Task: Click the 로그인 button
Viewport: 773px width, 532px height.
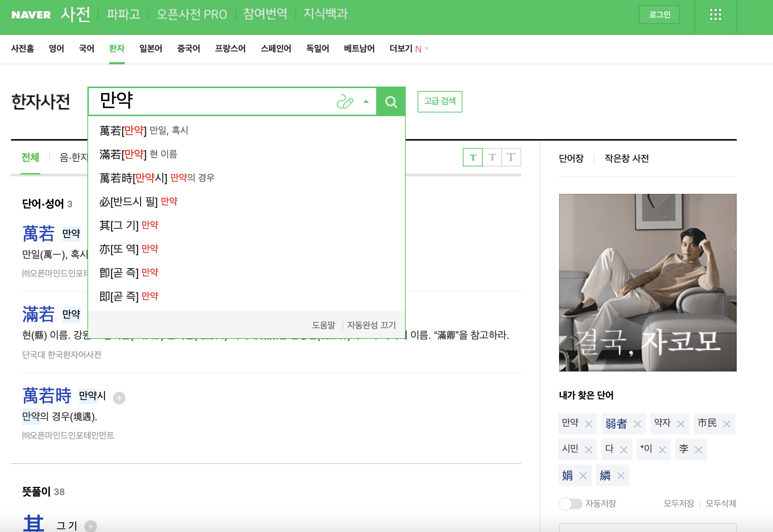Action: pyautogui.click(x=659, y=15)
